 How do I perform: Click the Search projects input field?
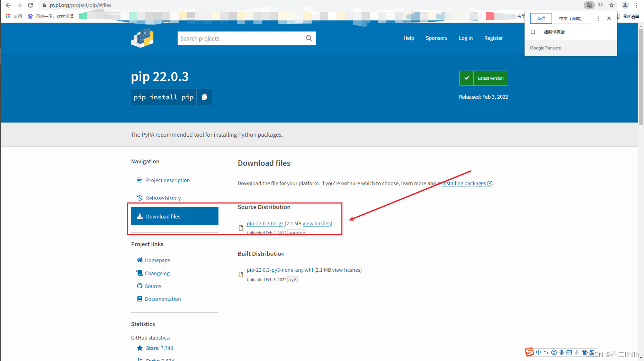pyautogui.click(x=241, y=38)
